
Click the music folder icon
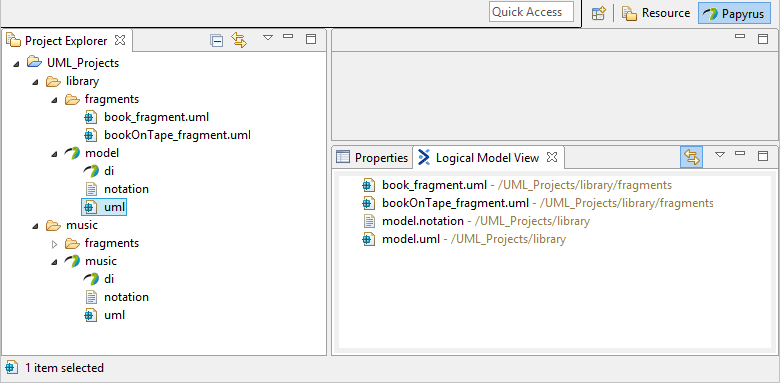click(53, 225)
